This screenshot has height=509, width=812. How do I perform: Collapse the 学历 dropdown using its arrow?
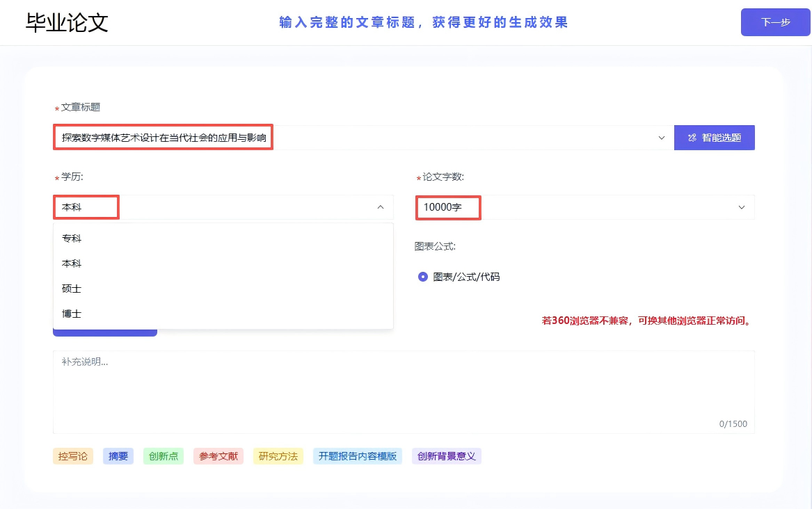pyautogui.click(x=380, y=207)
